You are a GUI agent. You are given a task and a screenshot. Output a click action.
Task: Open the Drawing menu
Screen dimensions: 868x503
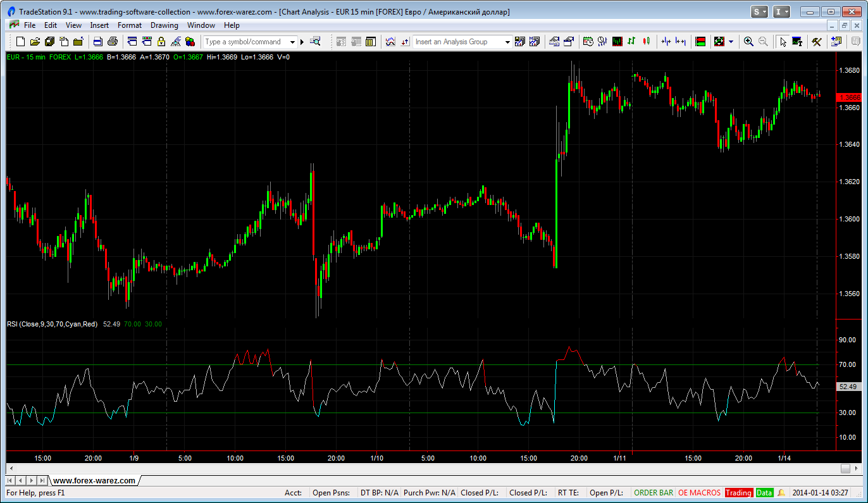coord(164,25)
